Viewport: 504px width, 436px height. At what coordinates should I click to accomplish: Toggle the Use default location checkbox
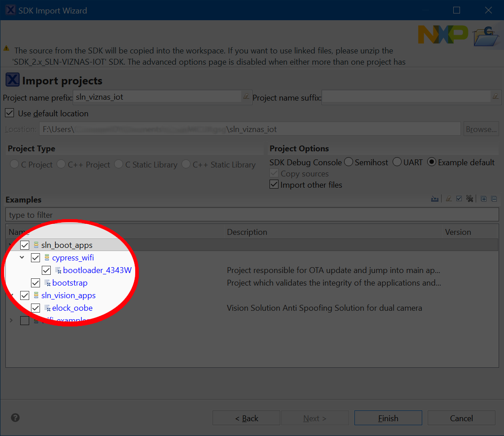click(9, 113)
